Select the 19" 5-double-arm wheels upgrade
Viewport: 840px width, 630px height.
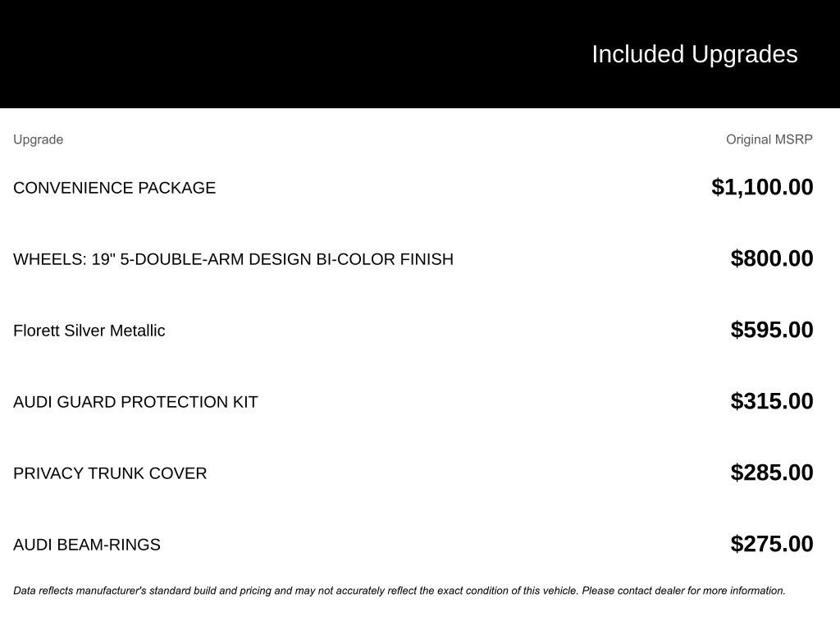coord(233,259)
